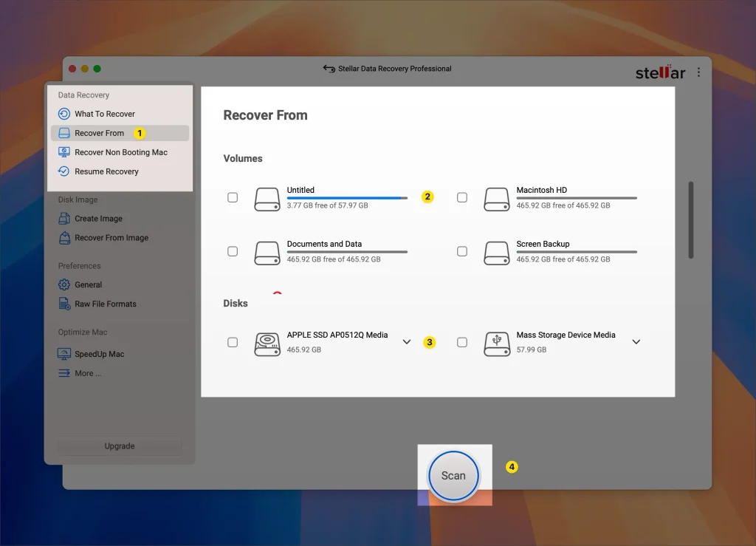Expand the Mass Storage Device Media disk

(x=635, y=342)
